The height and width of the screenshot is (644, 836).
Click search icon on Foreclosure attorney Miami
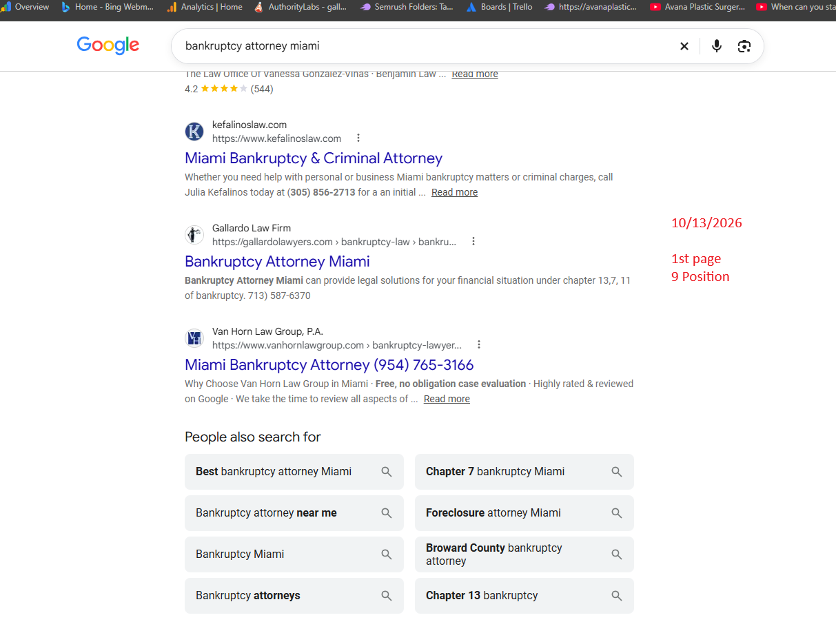617,513
